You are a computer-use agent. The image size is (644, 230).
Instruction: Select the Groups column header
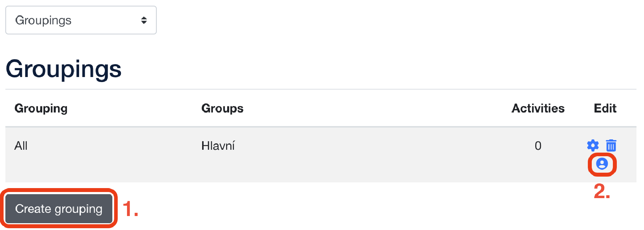(222, 108)
